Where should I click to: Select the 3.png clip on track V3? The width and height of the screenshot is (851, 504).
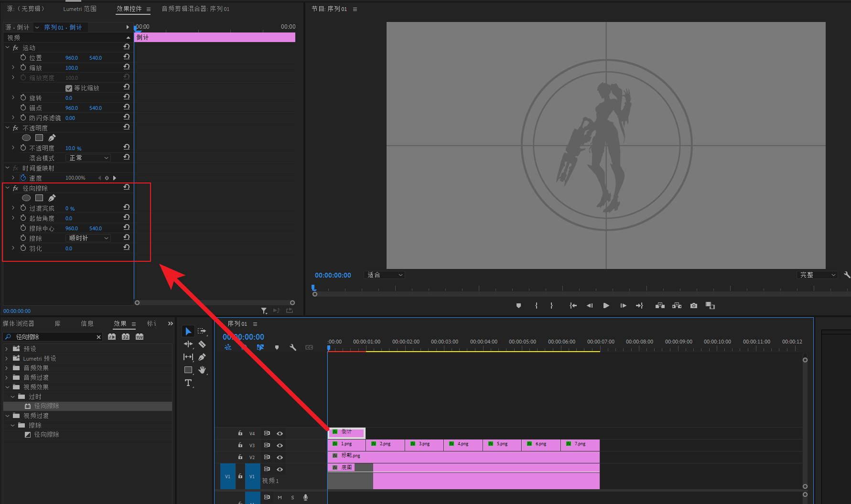pos(424,444)
